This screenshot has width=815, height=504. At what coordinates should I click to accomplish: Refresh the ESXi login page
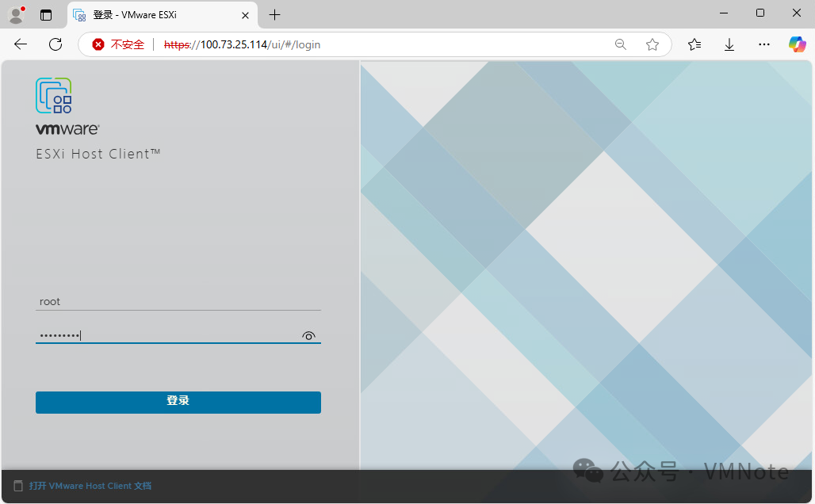coord(55,44)
